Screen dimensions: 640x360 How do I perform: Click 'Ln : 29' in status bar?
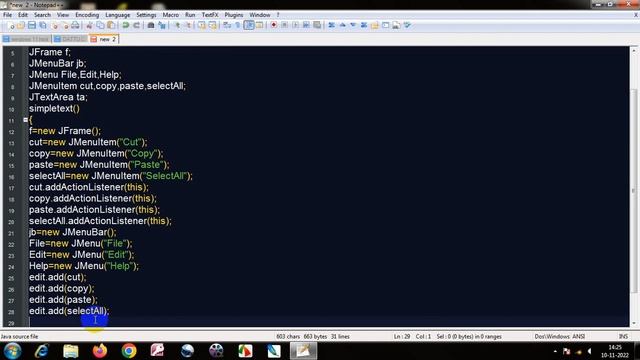coord(402,337)
